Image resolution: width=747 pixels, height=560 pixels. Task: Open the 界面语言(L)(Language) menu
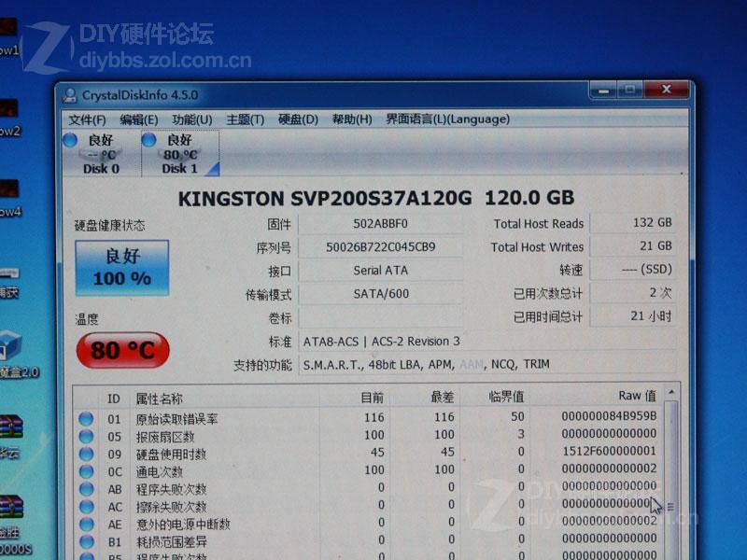point(447,119)
